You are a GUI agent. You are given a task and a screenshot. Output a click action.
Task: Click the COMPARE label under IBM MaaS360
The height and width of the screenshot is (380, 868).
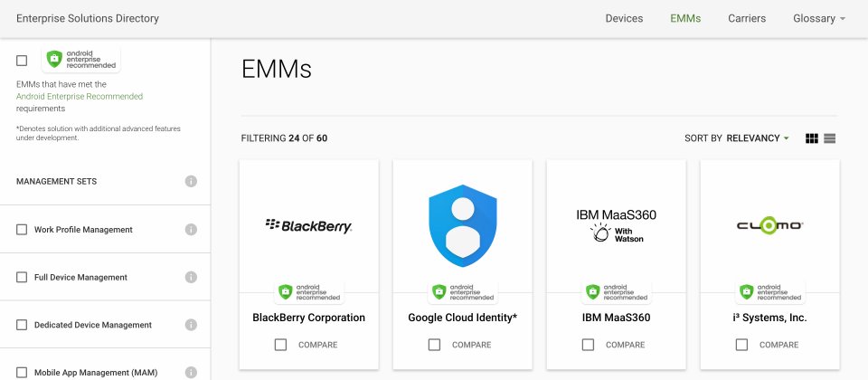[625, 345]
